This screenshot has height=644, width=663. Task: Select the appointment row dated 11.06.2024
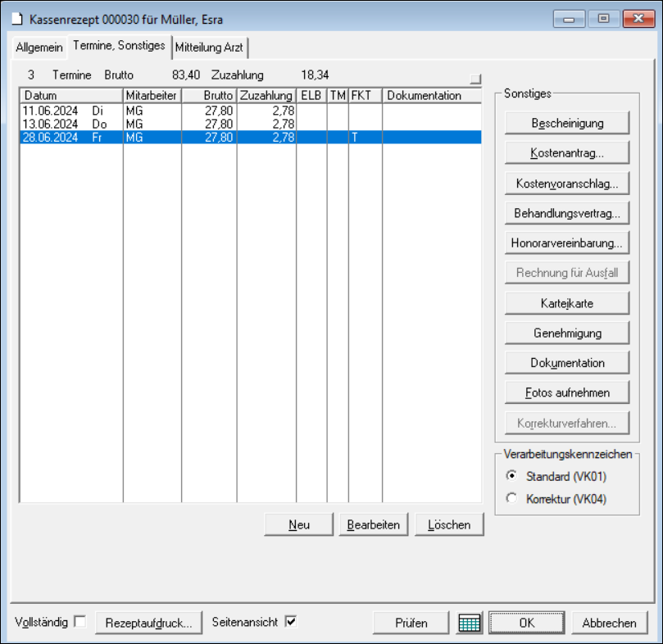pos(71,109)
